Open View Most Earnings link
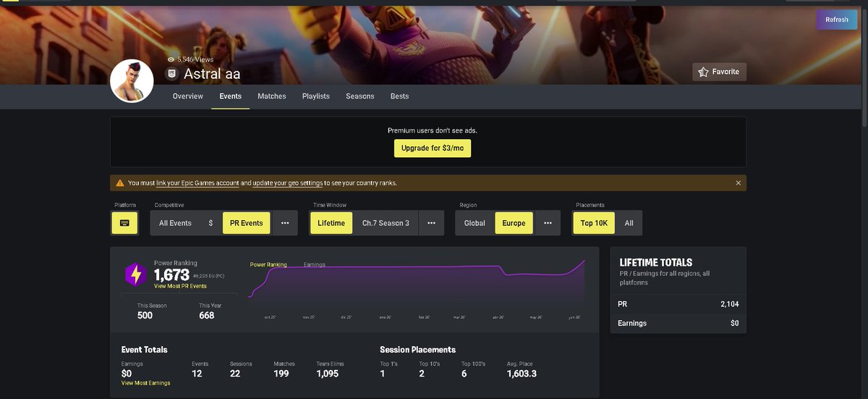868x399 pixels. coord(145,383)
